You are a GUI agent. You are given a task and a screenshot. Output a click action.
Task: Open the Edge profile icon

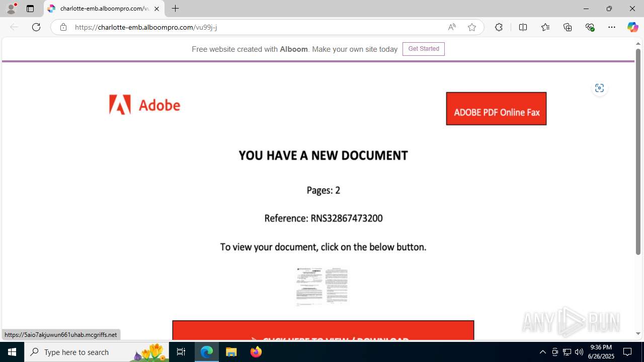click(x=11, y=9)
